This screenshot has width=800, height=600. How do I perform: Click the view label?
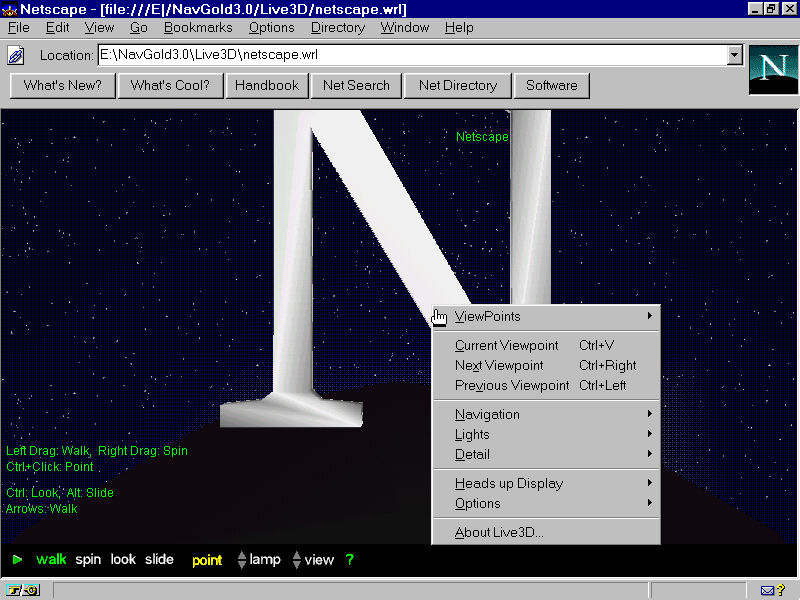tap(319, 560)
